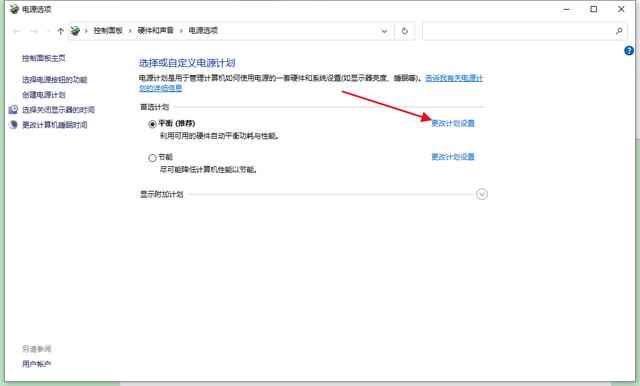Click the monitor icon beside 选择关闭显示器的时间
The height and width of the screenshot is (386, 640).
tap(13, 109)
